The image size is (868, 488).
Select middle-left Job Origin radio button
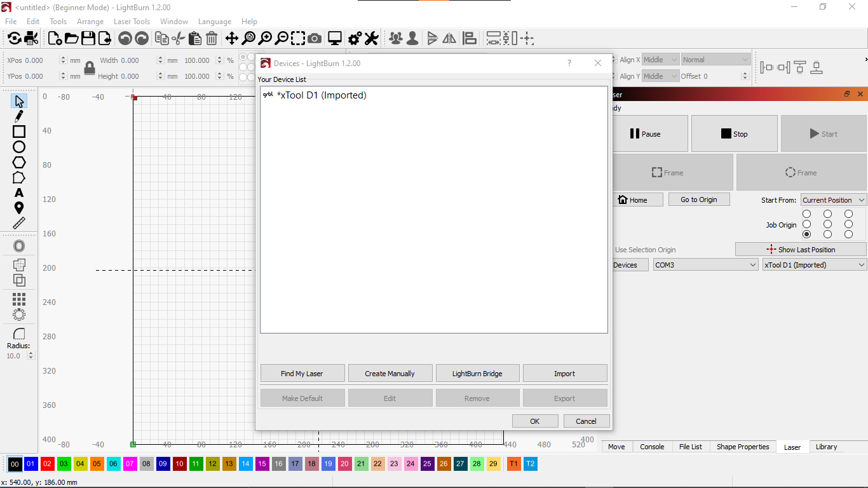807,224
